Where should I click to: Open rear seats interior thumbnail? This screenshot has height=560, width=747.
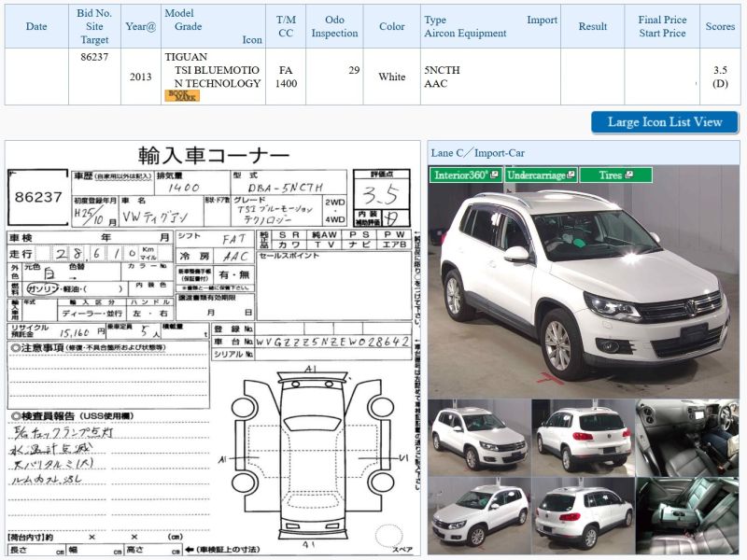(687, 516)
